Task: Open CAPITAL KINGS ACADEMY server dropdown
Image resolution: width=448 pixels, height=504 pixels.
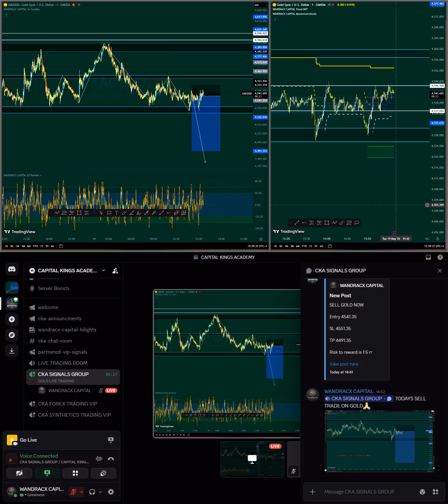Action: pyautogui.click(x=103, y=270)
